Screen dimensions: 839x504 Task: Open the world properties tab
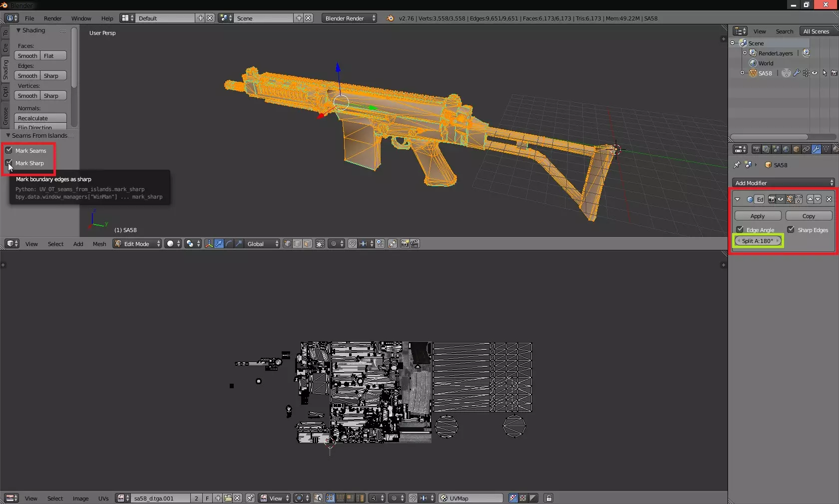tap(786, 149)
